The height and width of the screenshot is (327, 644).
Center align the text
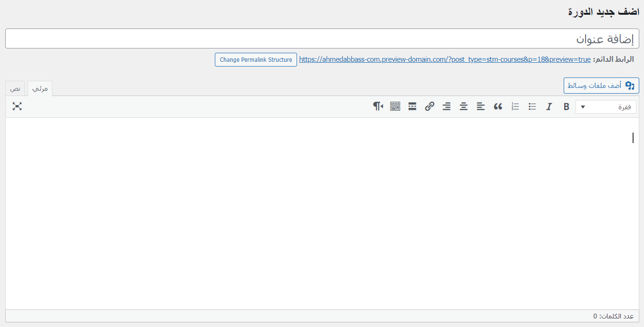463,107
